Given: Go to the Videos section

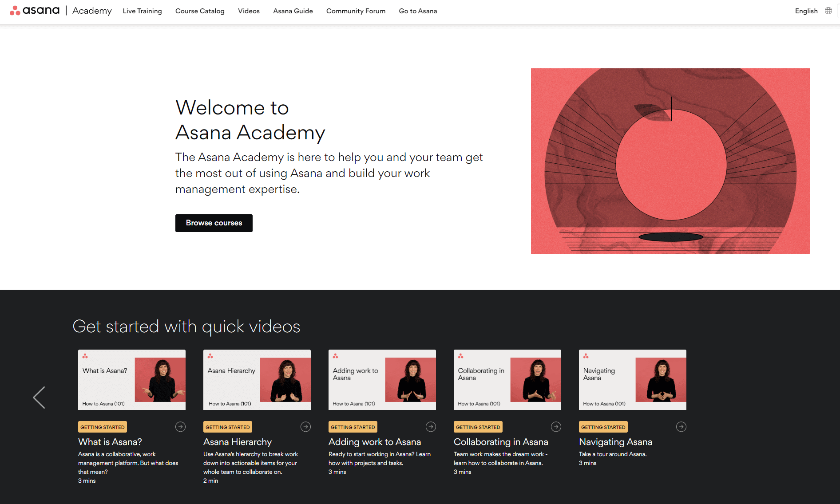Looking at the screenshot, I should (x=249, y=11).
